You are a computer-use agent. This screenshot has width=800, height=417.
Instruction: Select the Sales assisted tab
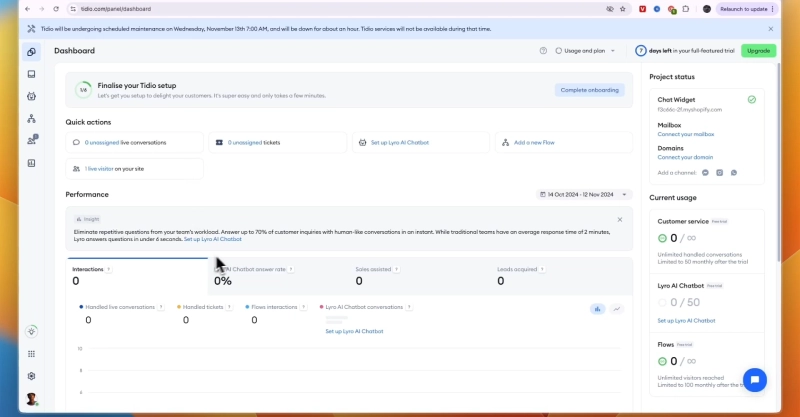(x=420, y=277)
